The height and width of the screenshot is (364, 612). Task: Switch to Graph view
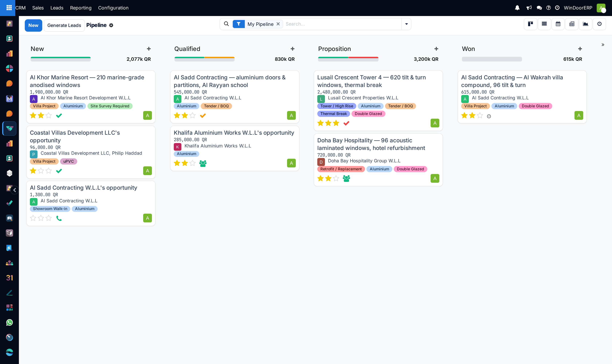585,24
